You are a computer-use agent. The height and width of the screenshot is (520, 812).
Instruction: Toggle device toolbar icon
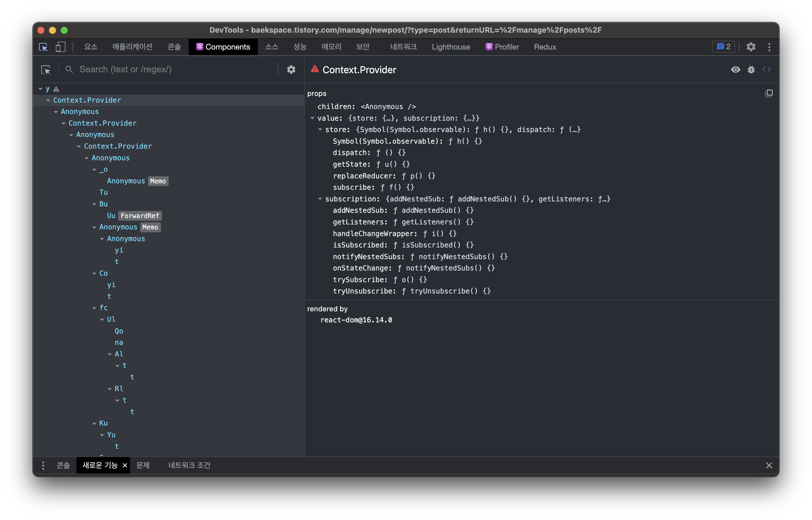(60, 47)
